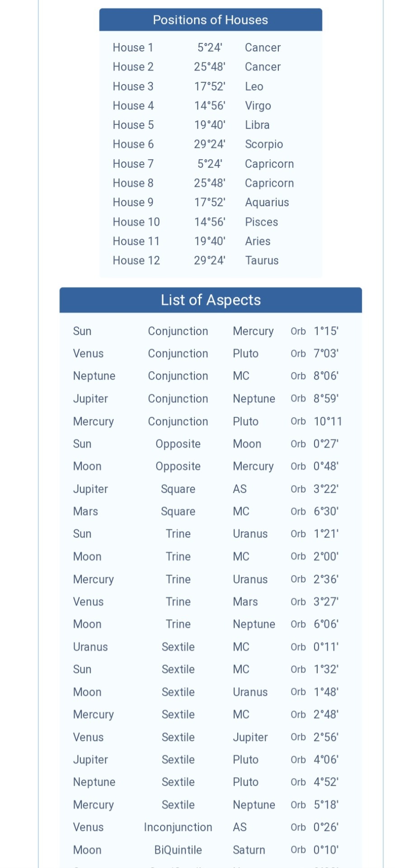Click the 1°15' orb value

326,331
